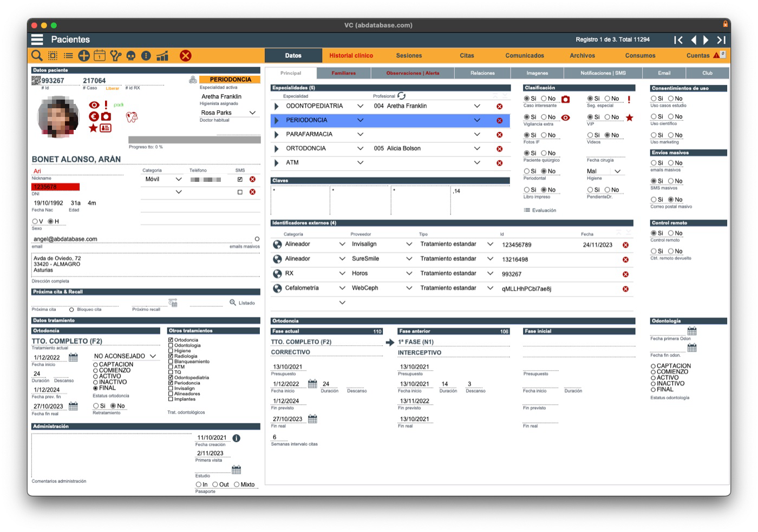
Task: Open the bar chart statistics icon
Action: [x=162, y=56]
